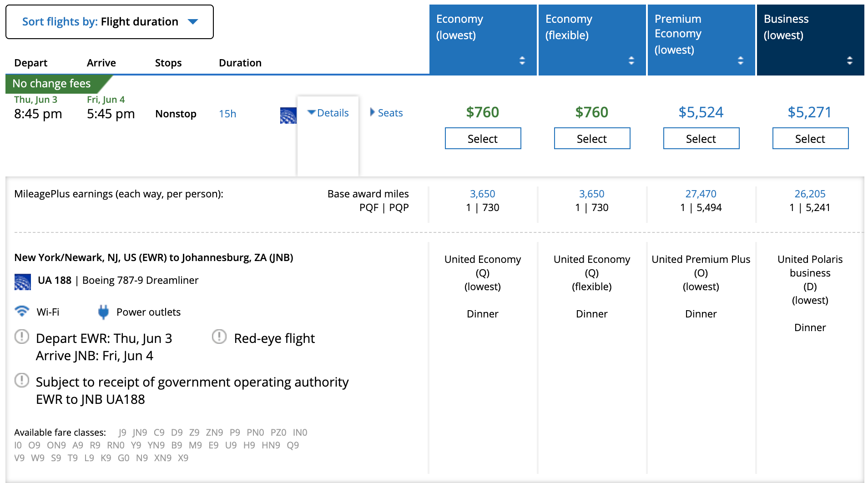This screenshot has width=868, height=483.
Task: Open the Sort flights by dropdown
Action: pos(110,22)
